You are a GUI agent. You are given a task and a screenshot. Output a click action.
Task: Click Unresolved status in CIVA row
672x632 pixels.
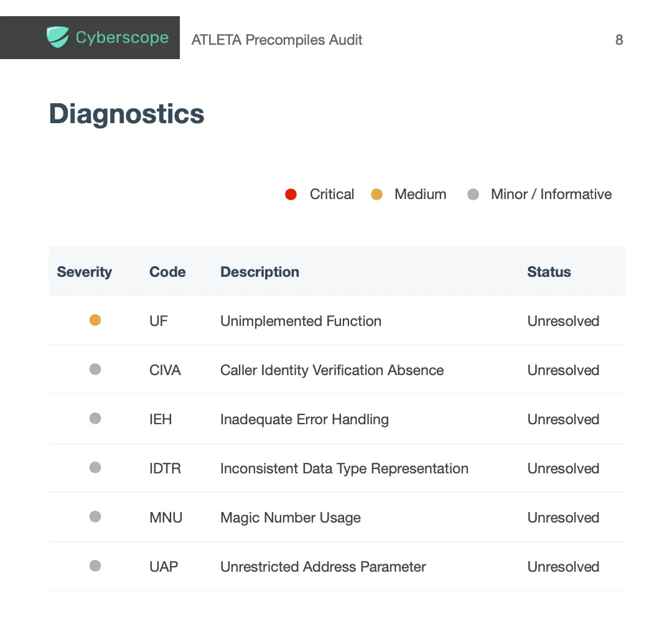click(563, 370)
